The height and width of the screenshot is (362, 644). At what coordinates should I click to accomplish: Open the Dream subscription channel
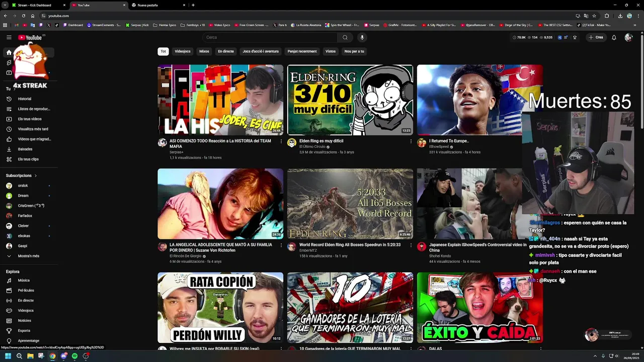[29, 196]
